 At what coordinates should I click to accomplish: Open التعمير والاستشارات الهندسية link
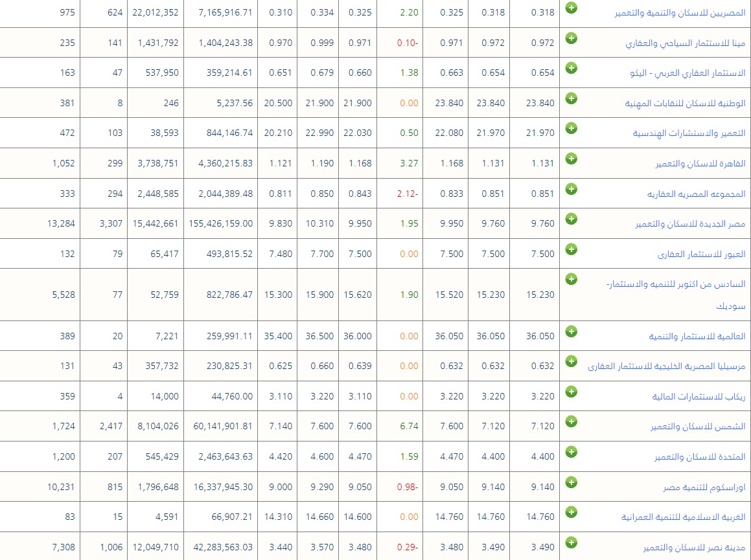coord(689,133)
